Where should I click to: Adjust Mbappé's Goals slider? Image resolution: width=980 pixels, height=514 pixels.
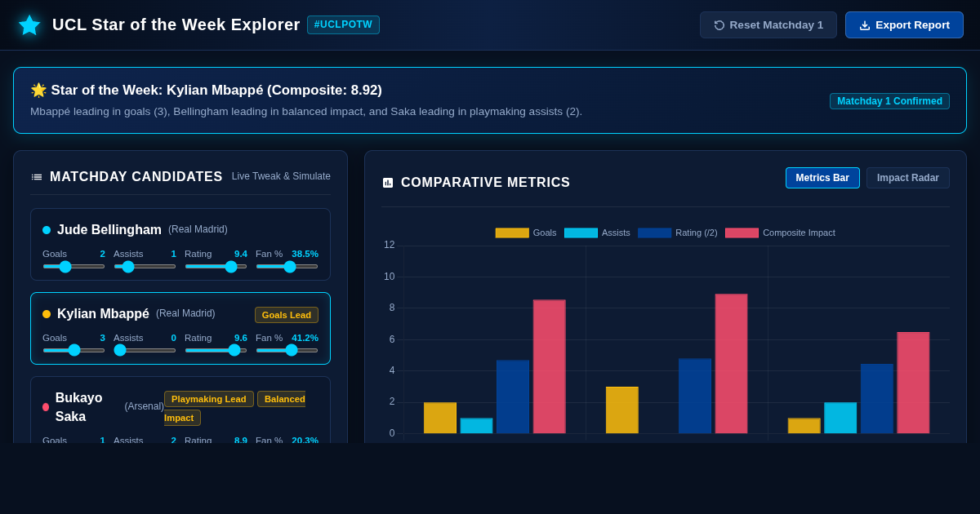point(73,350)
